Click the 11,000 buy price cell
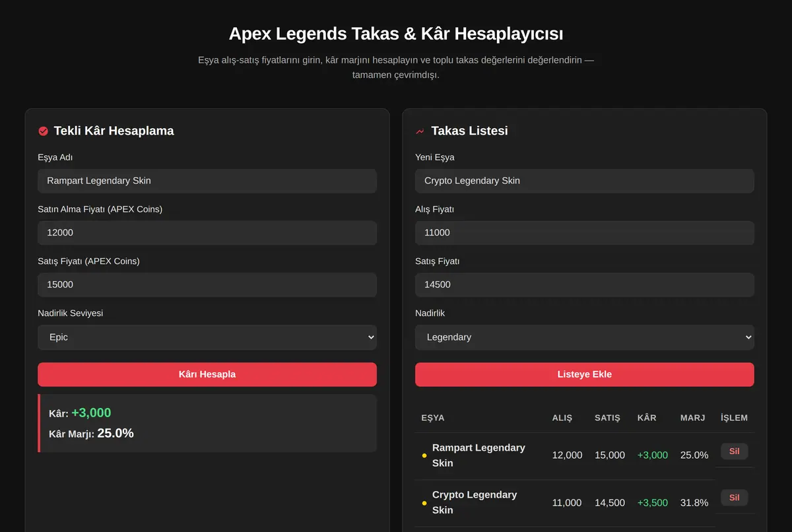Image resolution: width=792 pixels, height=532 pixels. [x=567, y=503]
